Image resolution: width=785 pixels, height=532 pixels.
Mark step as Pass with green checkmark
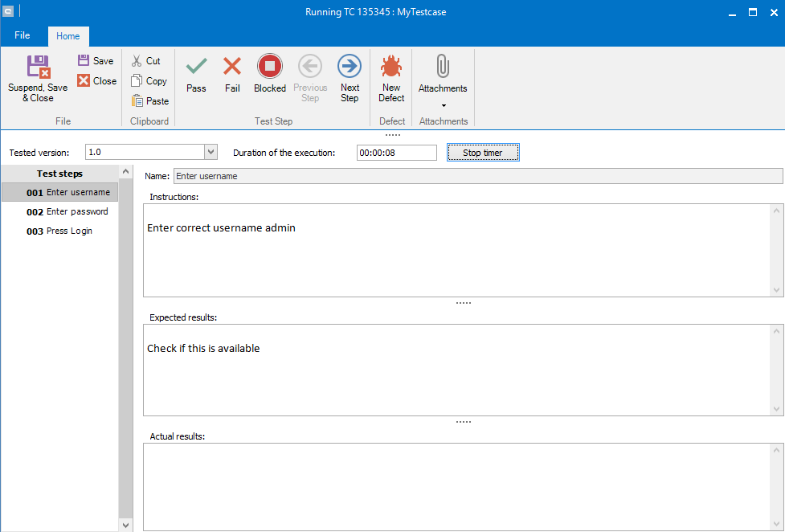click(x=196, y=67)
